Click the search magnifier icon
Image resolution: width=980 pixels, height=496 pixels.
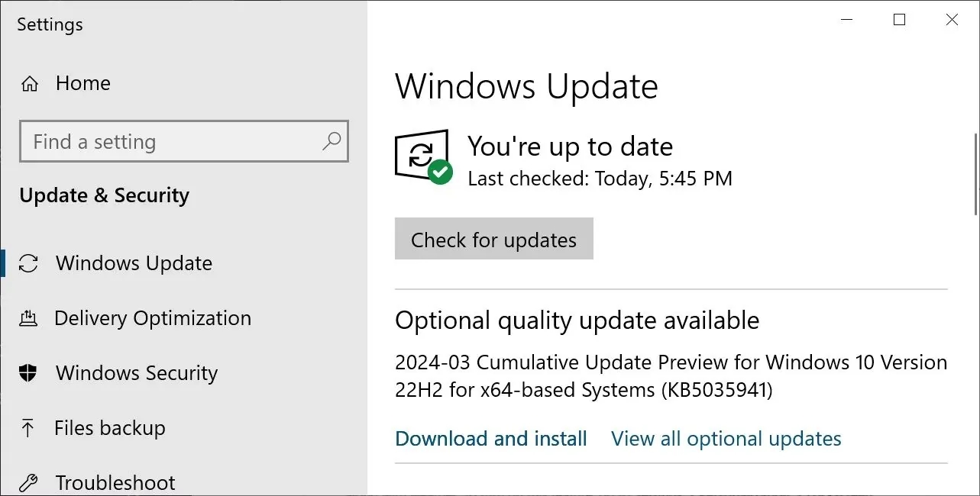pos(332,141)
